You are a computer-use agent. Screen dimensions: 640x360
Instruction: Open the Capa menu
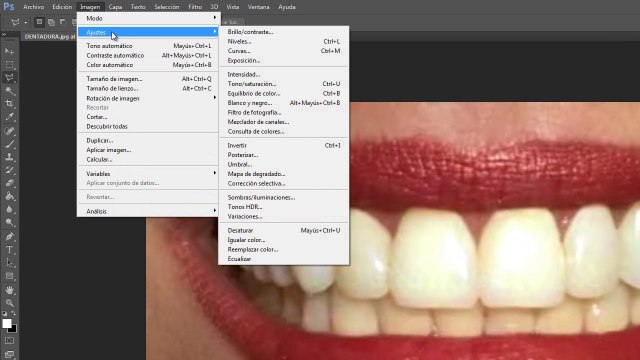(115, 7)
